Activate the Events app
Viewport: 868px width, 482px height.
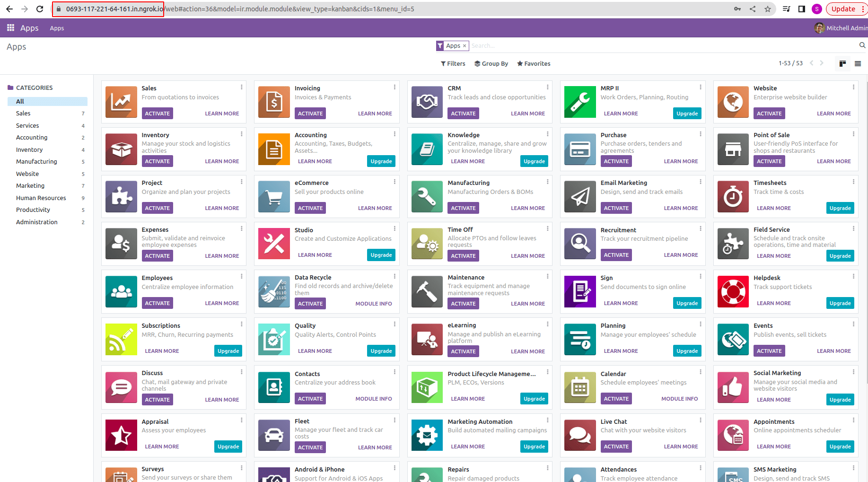coord(769,351)
